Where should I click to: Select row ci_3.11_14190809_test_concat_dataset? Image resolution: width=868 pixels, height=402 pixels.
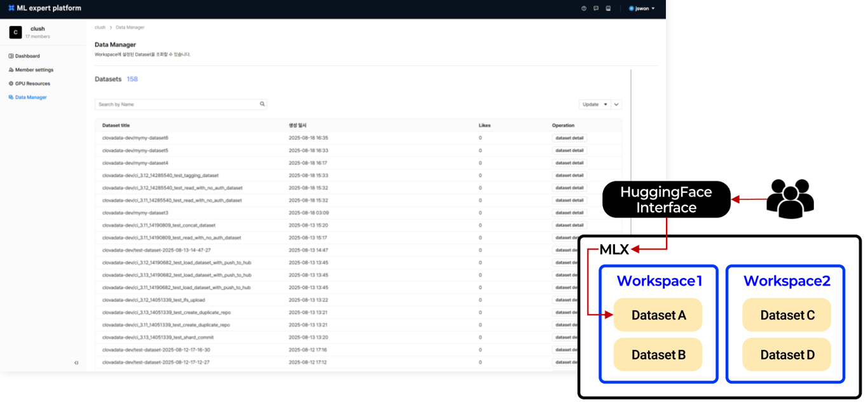[x=358, y=225]
